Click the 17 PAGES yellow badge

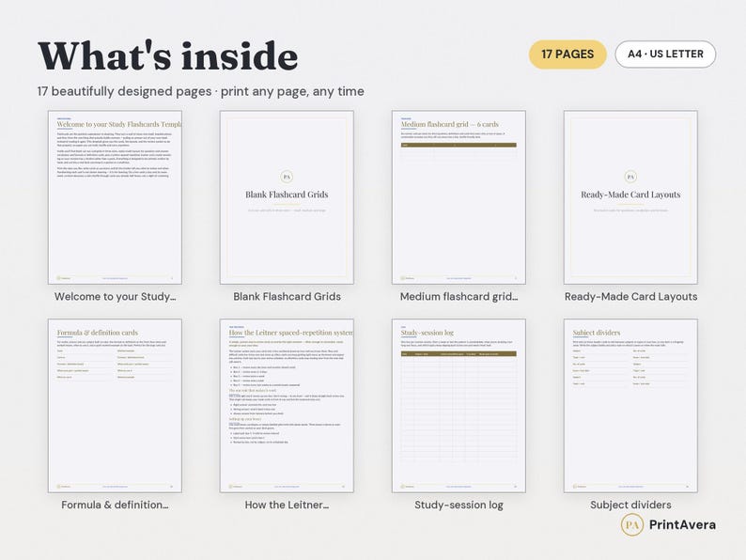567,54
